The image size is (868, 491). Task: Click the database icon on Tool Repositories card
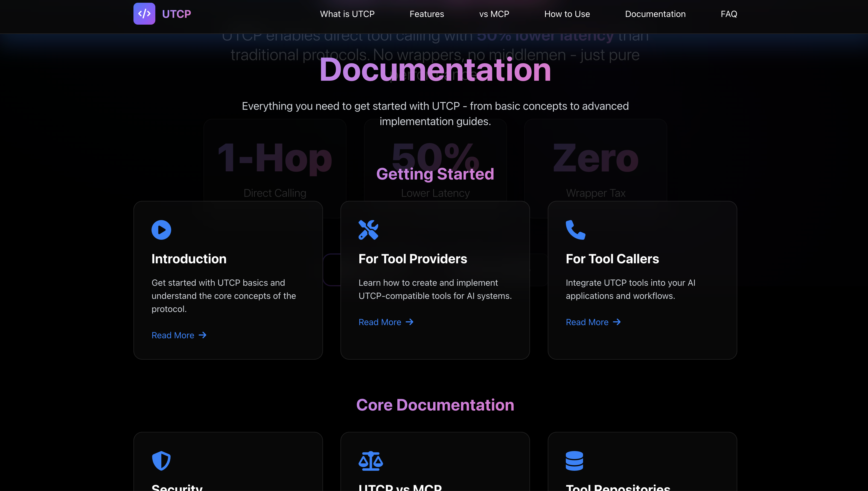coord(574,461)
